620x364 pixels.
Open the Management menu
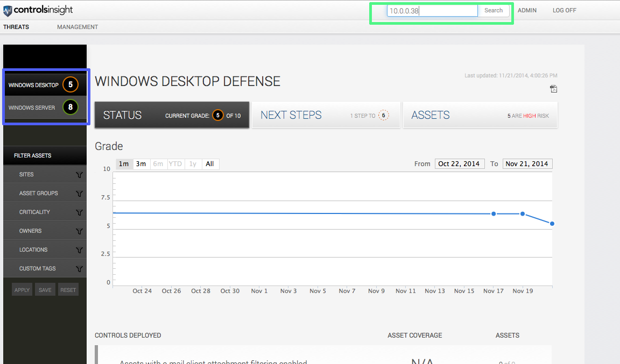(x=77, y=27)
